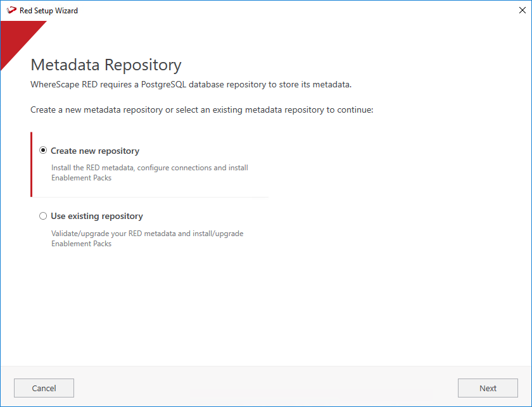The image size is (532, 407).
Task: Close the Red Setup Wizard window
Action: click(x=522, y=10)
